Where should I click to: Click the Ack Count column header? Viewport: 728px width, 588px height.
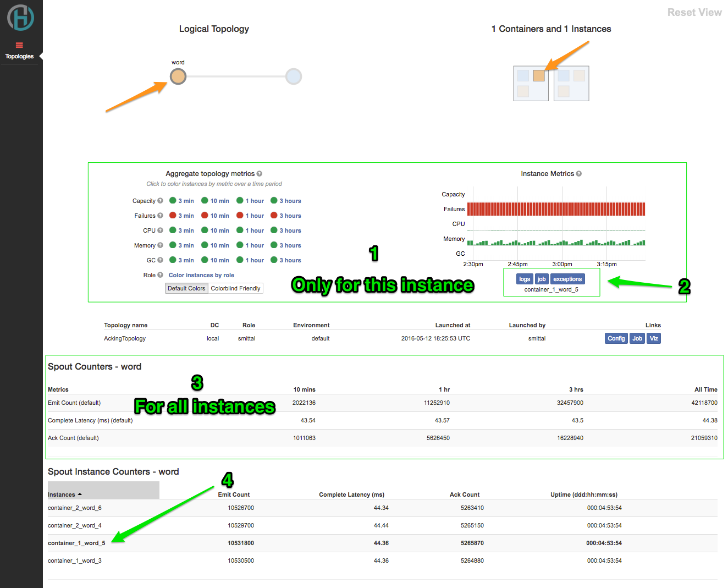(x=465, y=494)
